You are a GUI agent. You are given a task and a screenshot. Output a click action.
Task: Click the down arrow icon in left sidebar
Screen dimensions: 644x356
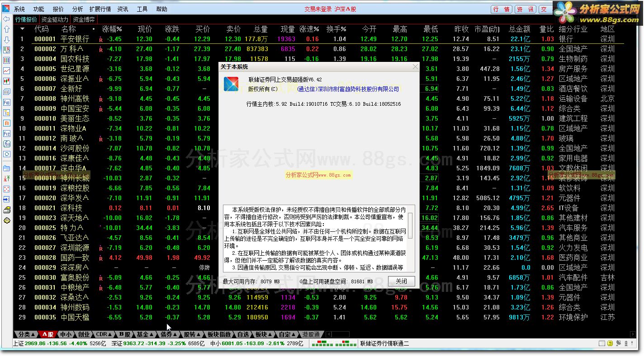click(6, 39)
